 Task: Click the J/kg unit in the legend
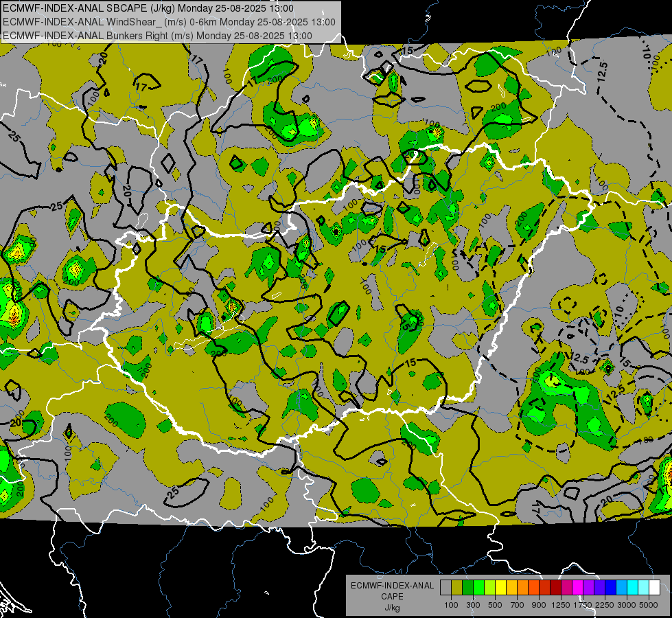click(392, 608)
